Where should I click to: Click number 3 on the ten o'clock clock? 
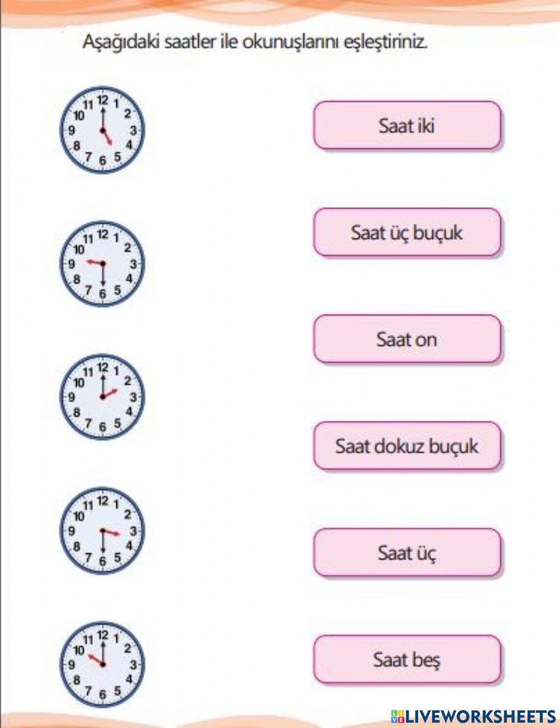(x=133, y=665)
